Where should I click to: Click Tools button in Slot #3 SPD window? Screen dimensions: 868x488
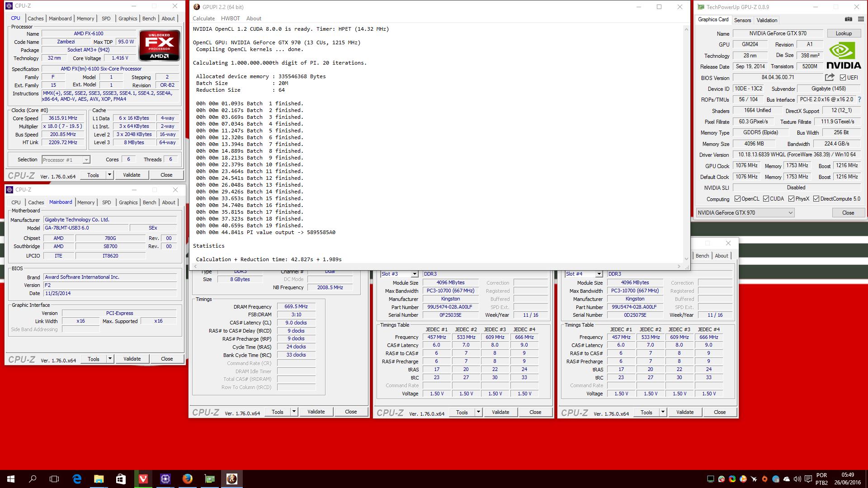pos(462,412)
